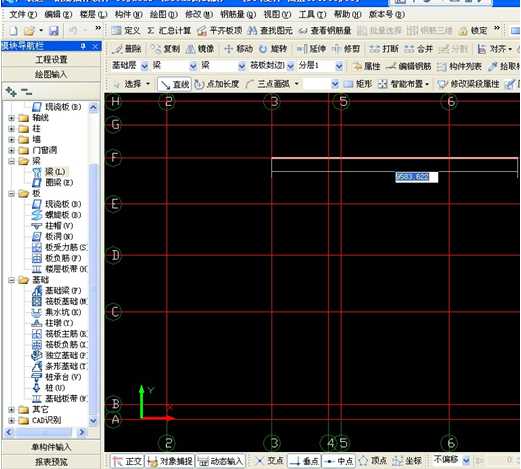Open the 工具 menu
The height and width of the screenshot is (469, 521).
tap(312, 14)
